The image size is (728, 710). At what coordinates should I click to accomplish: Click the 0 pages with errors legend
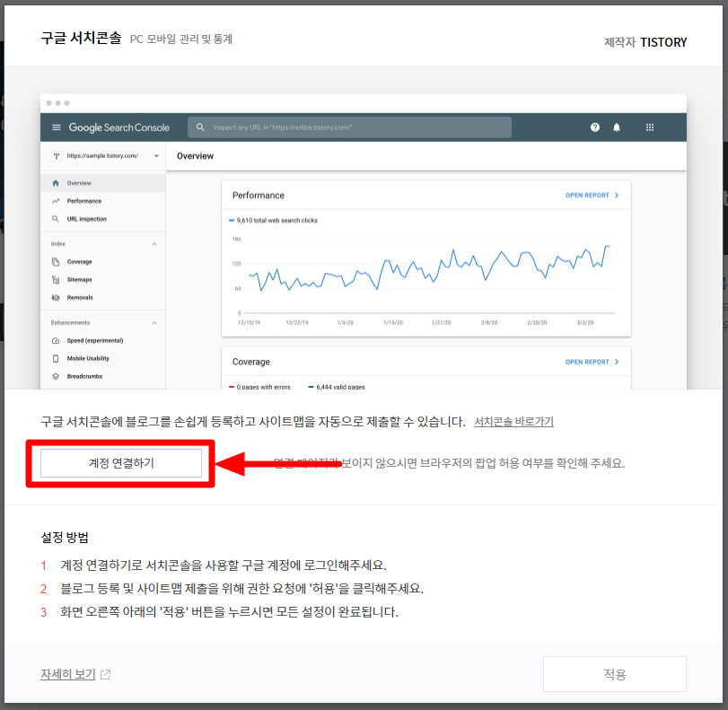click(259, 387)
